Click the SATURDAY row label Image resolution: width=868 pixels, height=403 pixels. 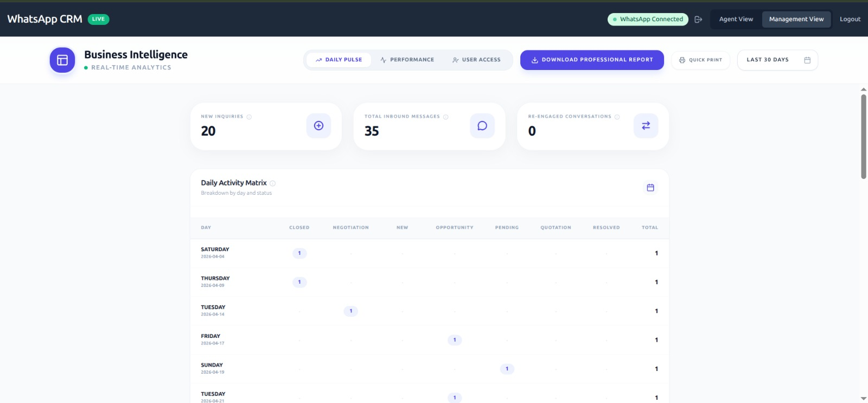[x=215, y=250]
